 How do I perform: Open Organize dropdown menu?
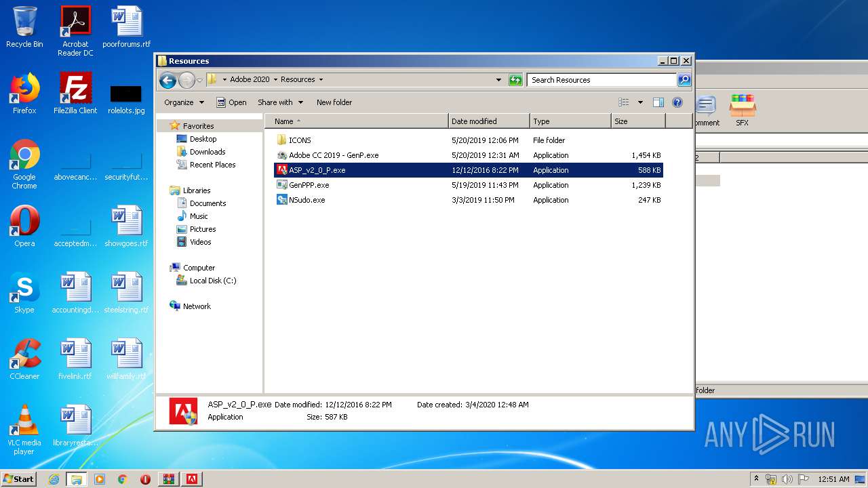pyautogui.click(x=184, y=102)
